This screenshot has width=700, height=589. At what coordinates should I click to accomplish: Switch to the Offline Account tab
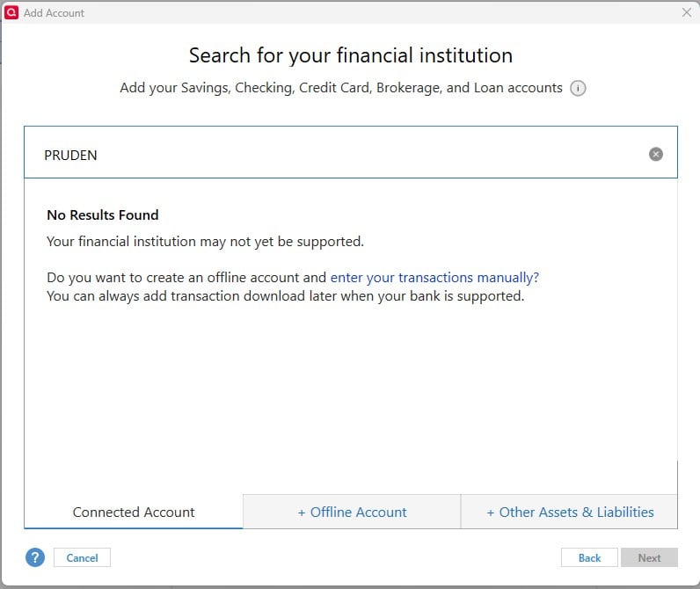pos(352,512)
